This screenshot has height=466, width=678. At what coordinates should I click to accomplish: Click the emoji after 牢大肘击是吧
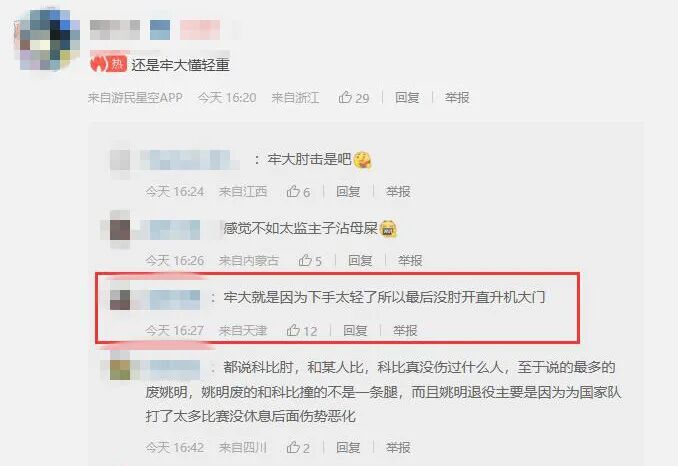pos(362,160)
